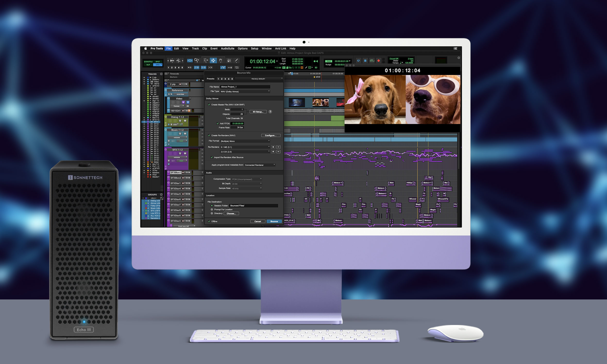Select the Prompt For Location radio button
Viewport: 607px width, 364px height.
212,209
